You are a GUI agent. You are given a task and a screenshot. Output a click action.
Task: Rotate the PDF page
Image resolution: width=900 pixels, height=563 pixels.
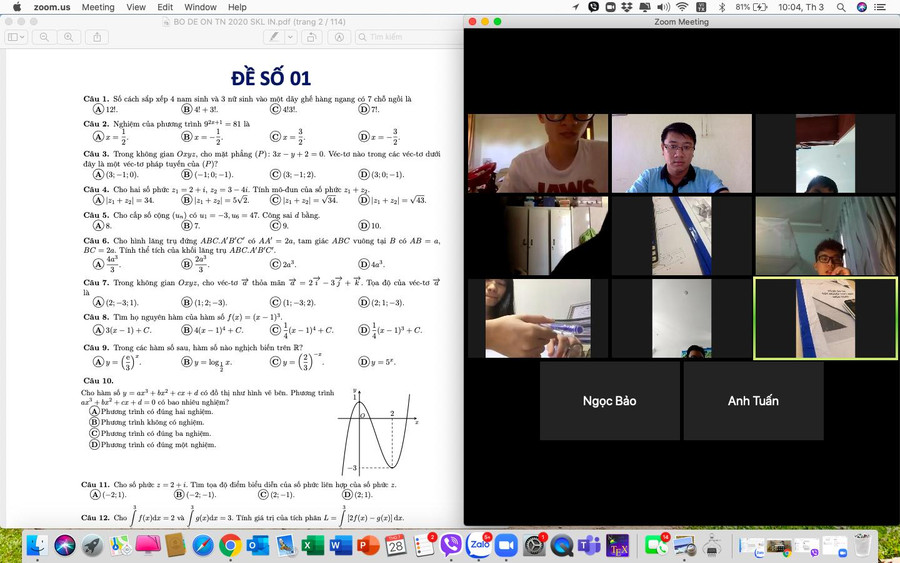(x=312, y=37)
